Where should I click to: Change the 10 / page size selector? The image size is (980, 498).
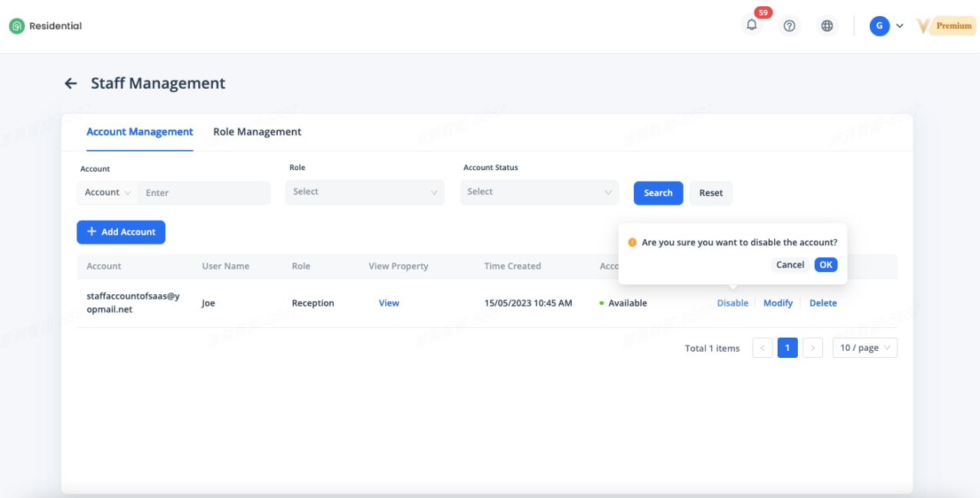[x=864, y=348]
